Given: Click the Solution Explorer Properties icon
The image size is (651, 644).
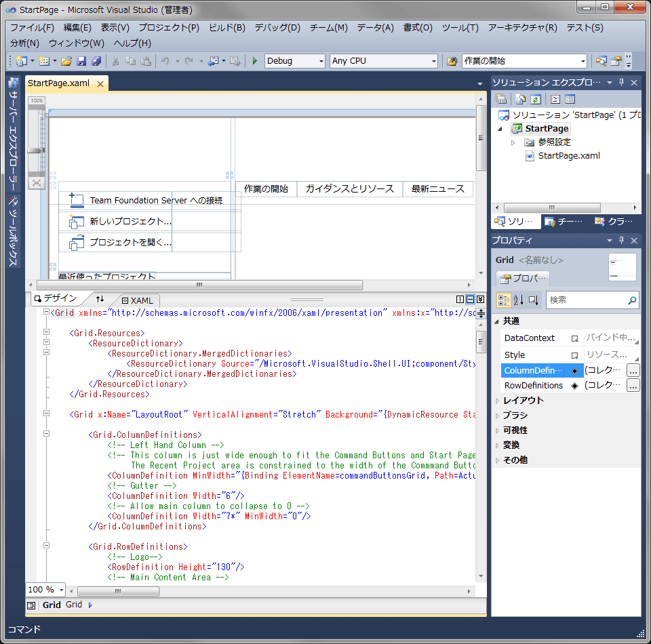Looking at the screenshot, I should [501, 99].
